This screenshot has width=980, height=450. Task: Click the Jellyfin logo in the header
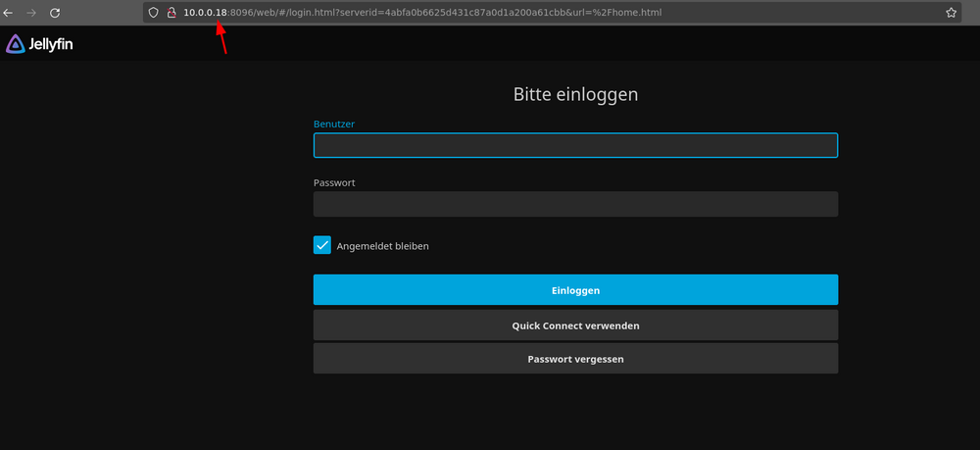pos(39,44)
